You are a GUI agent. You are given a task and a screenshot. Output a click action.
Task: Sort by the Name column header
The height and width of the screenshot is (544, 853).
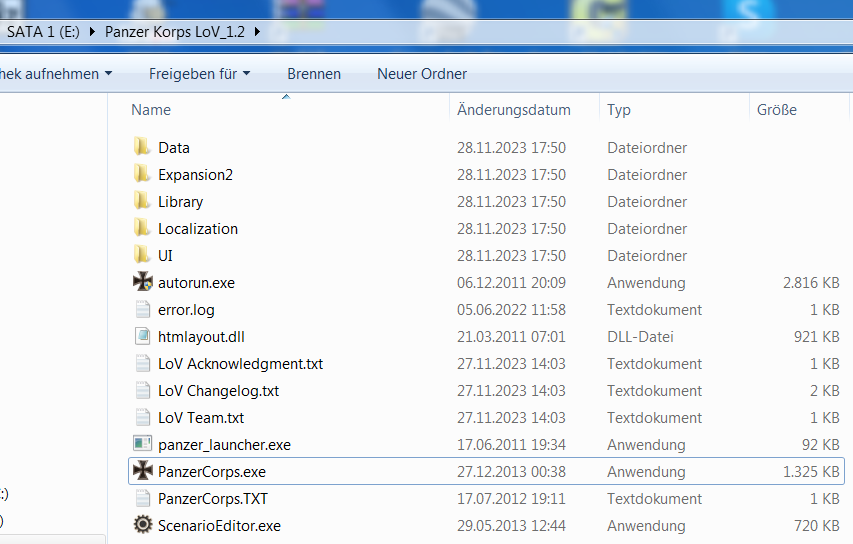tap(151, 110)
